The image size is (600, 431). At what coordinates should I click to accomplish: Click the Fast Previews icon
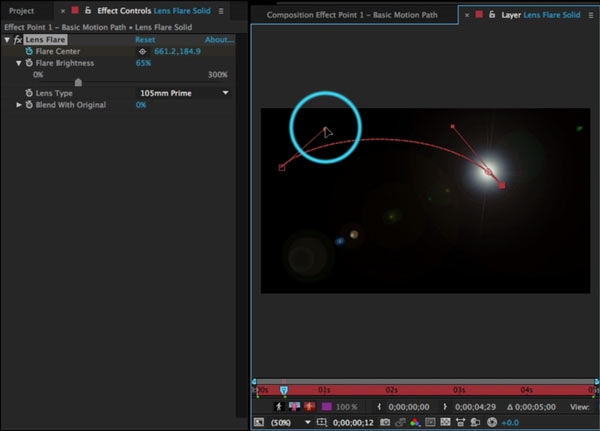tap(475, 422)
